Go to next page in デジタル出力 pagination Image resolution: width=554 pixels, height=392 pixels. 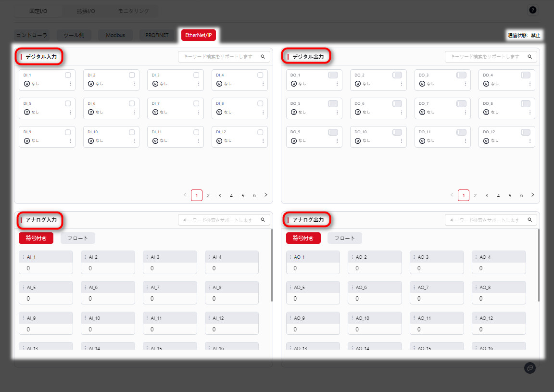[x=532, y=195]
